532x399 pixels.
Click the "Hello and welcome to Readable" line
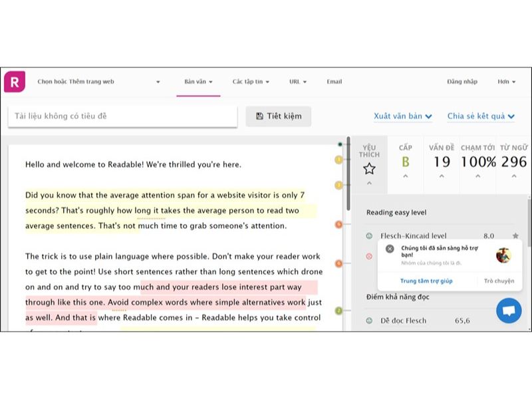tap(134, 164)
